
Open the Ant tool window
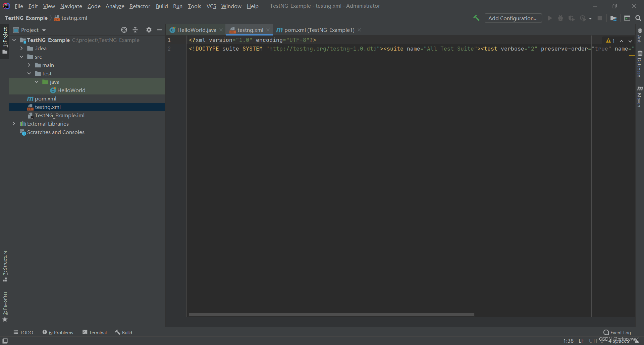coord(640,35)
